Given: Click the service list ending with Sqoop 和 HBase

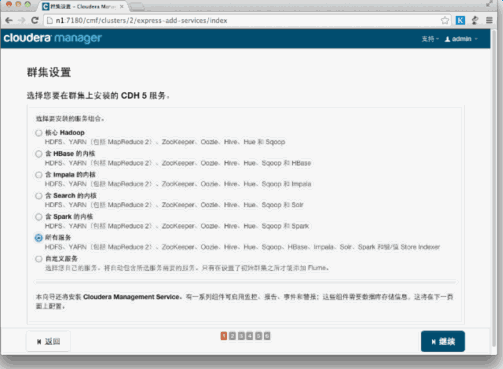Looking at the screenshot, I should [x=178, y=163].
